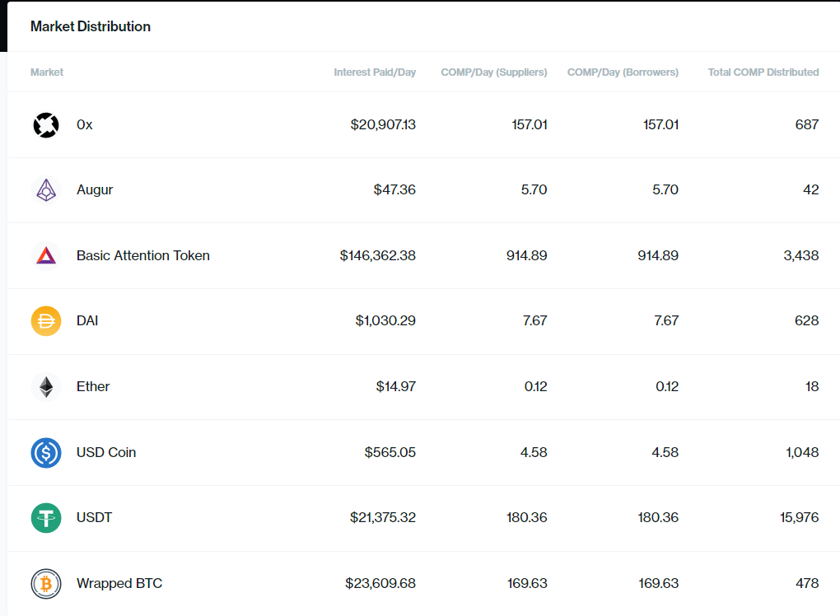Open the USD Coin market name
The image size is (840, 616).
coord(106,453)
